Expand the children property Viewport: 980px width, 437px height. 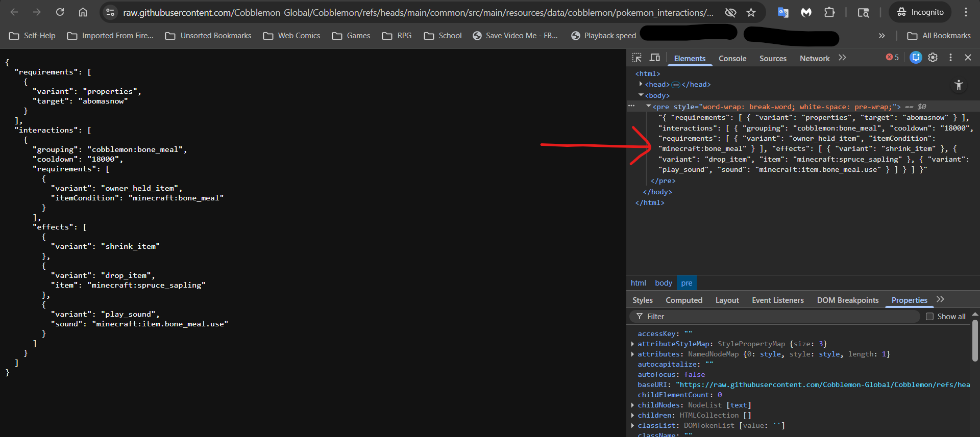633,415
